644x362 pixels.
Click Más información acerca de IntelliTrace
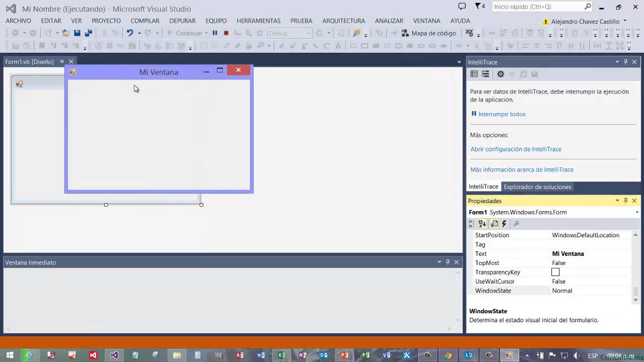tap(522, 170)
